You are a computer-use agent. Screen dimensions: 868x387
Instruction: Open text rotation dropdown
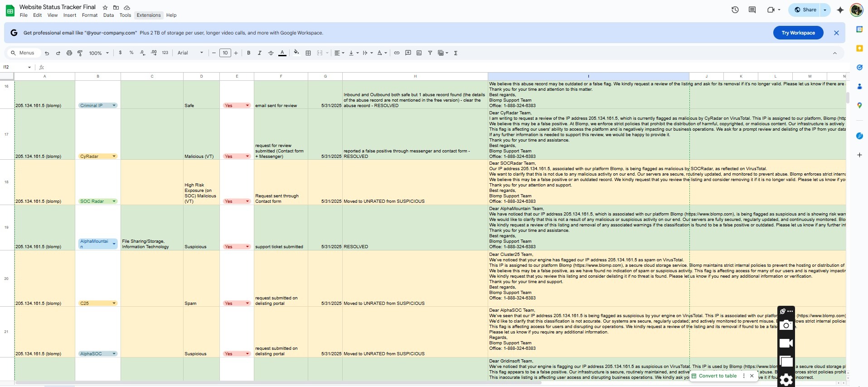pyautogui.click(x=382, y=53)
